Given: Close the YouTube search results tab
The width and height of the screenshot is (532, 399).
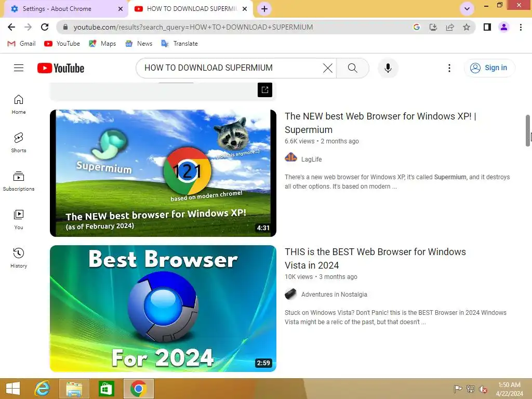Looking at the screenshot, I should (245, 9).
